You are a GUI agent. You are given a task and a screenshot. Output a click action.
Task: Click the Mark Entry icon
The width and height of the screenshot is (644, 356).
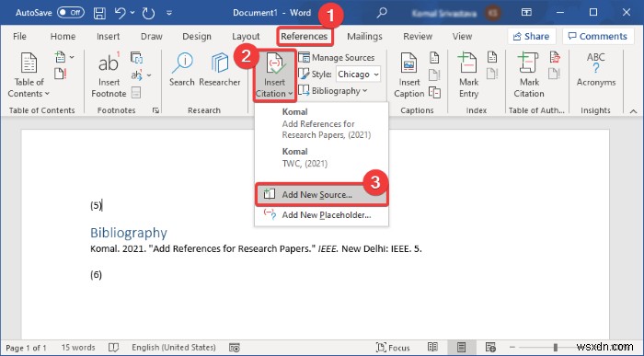(468, 75)
